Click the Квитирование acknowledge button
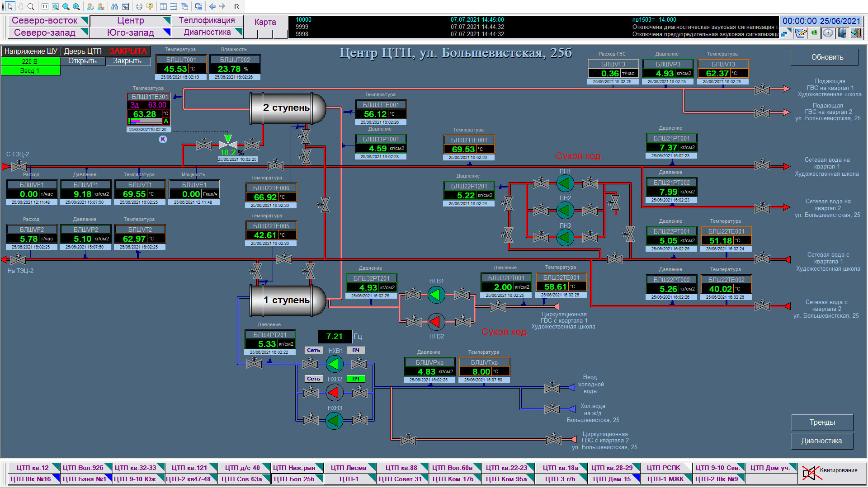The width and height of the screenshot is (868, 488). pyautogui.click(x=832, y=473)
